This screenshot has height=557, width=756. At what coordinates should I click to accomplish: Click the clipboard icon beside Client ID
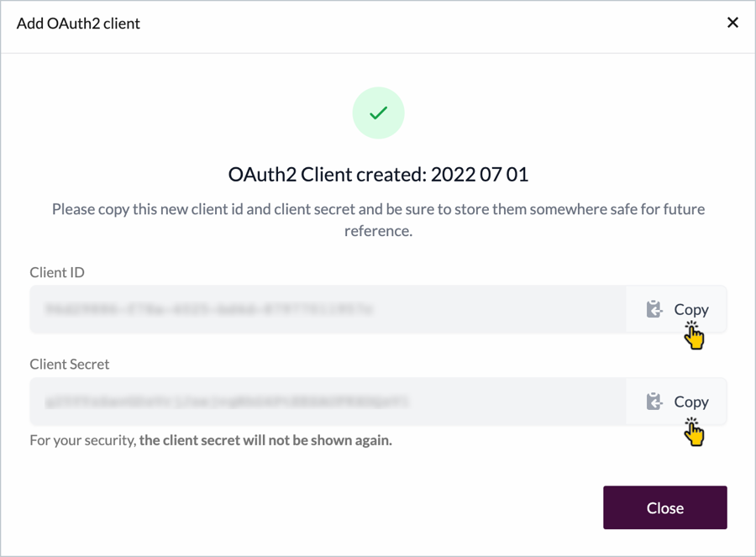point(654,310)
